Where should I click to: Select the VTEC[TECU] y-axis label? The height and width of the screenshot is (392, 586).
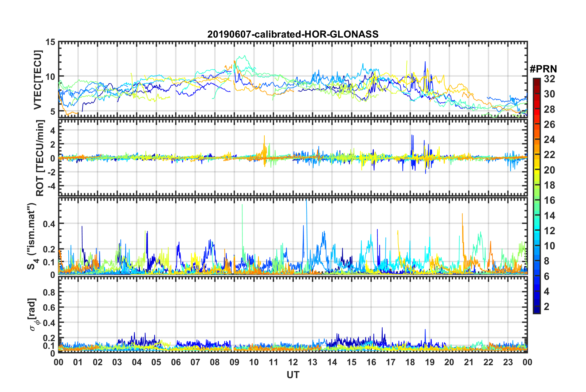pyautogui.click(x=38, y=80)
